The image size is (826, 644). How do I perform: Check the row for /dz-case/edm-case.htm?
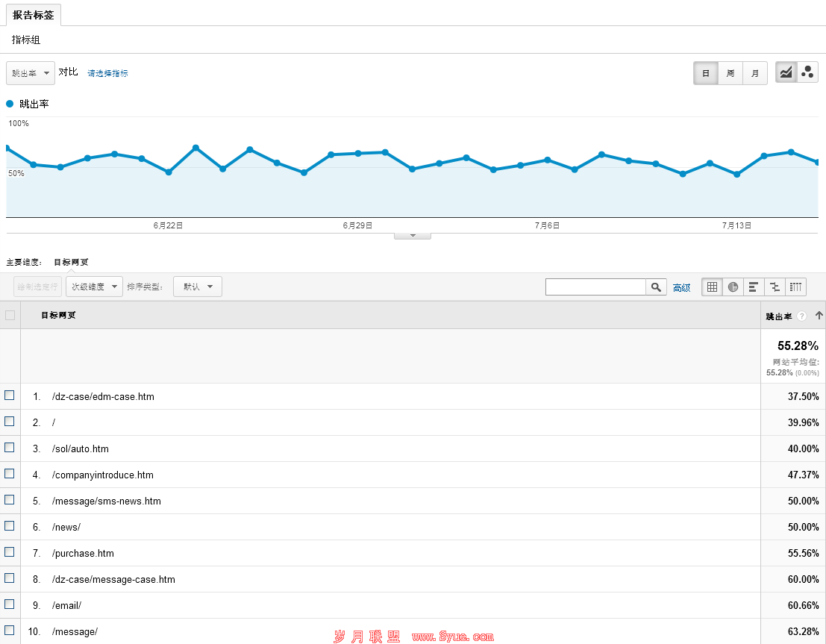tap(10, 396)
